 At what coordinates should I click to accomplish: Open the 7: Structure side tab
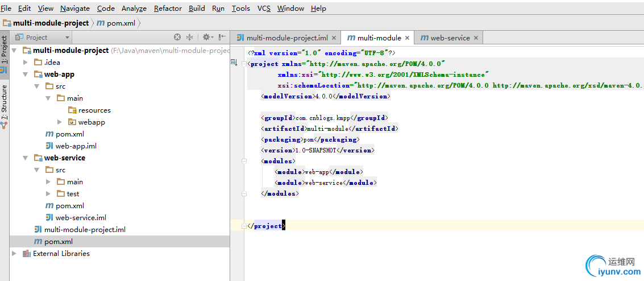pos(4,106)
